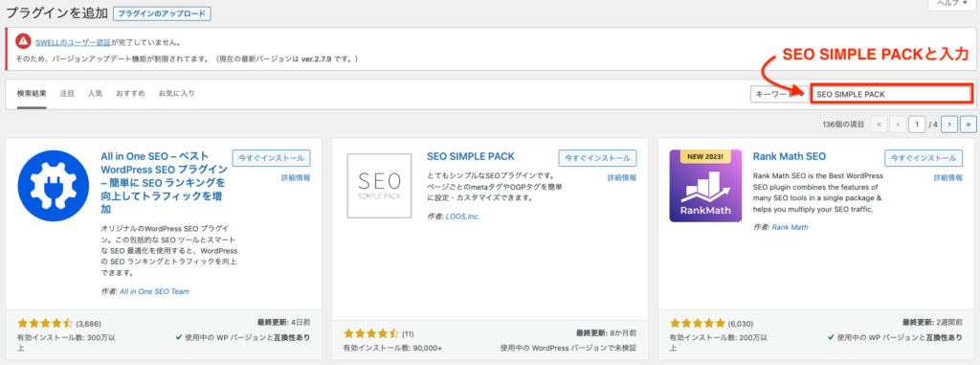This screenshot has height=365, width=980.
Task: Click the All in One SEO plugin title
Action: [163, 183]
